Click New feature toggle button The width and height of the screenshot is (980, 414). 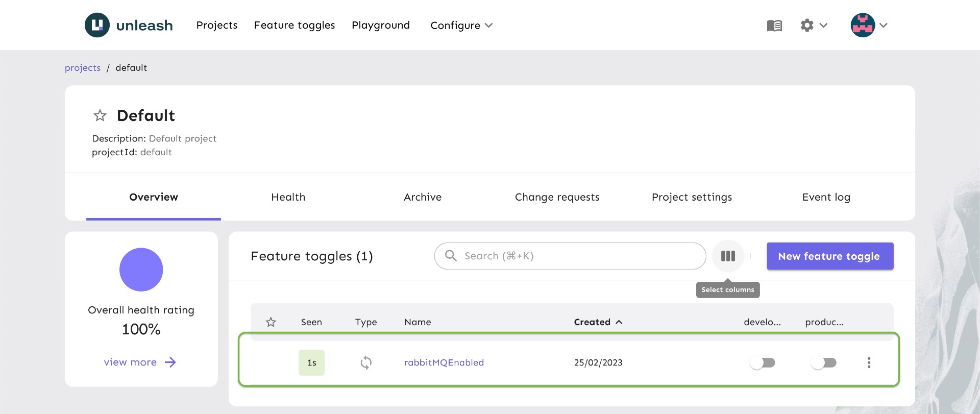click(x=830, y=256)
